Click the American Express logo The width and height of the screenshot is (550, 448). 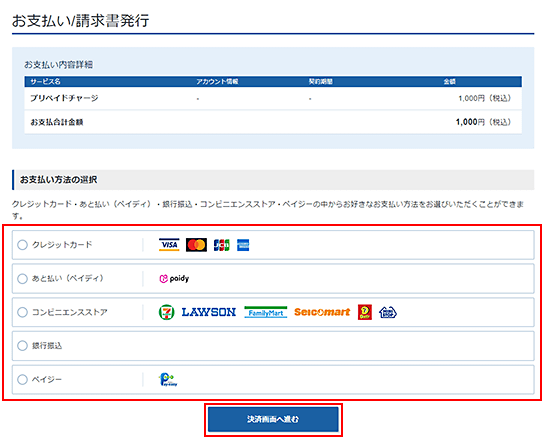click(x=243, y=245)
